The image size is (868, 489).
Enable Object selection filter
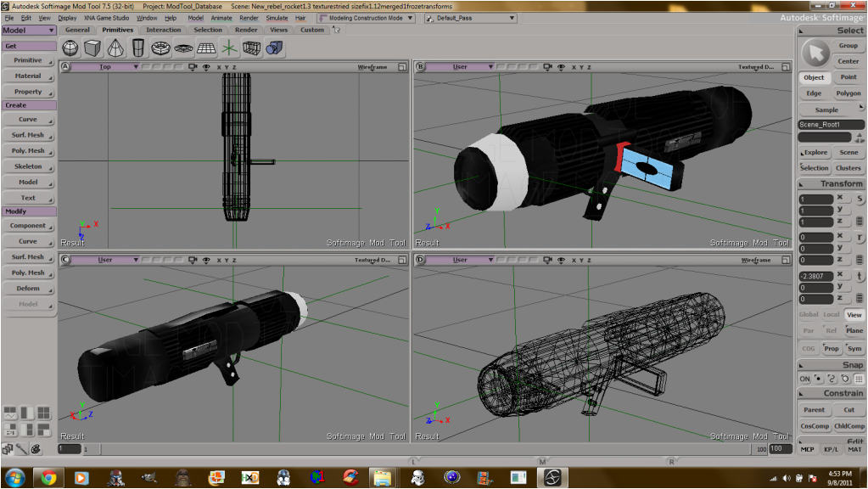point(814,77)
